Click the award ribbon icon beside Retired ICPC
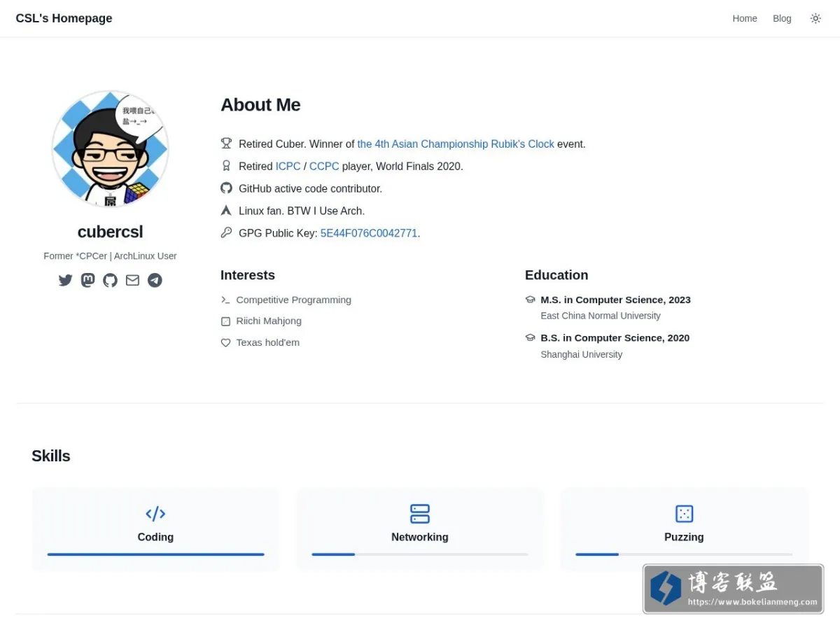The height and width of the screenshot is (630, 840). pos(226,166)
